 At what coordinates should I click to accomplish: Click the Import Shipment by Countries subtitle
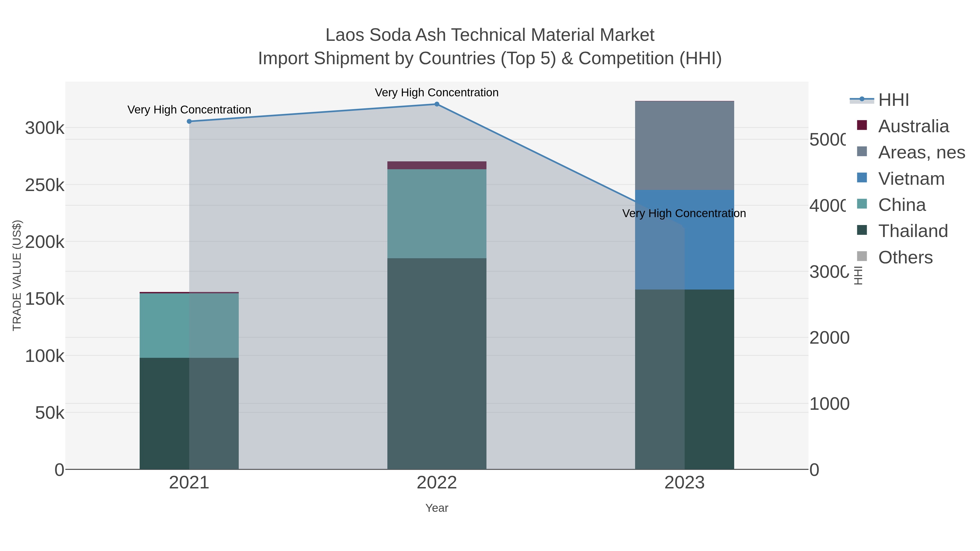click(x=490, y=59)
